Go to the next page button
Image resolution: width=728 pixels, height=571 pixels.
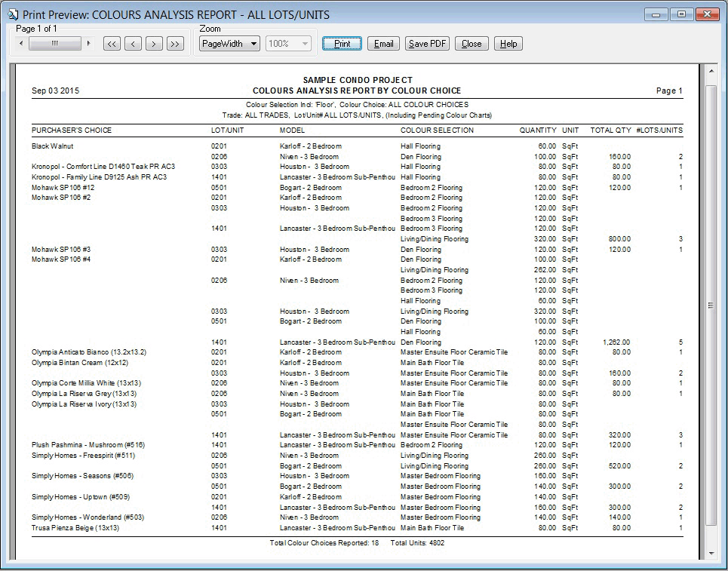pyautogui.click(x=154, y=44)
